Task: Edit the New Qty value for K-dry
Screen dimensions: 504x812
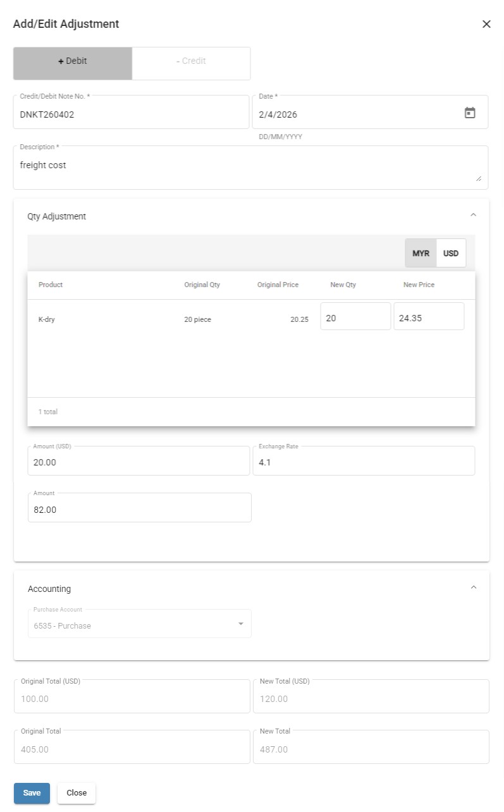Action: click(x=355, y=316)
